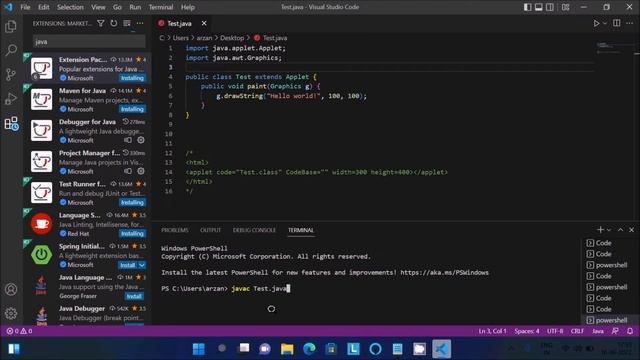The height and width of the screenshot is (360, 640).
Task: Maximize the terminal panel with chevron
Action: (x=620, y=230)
